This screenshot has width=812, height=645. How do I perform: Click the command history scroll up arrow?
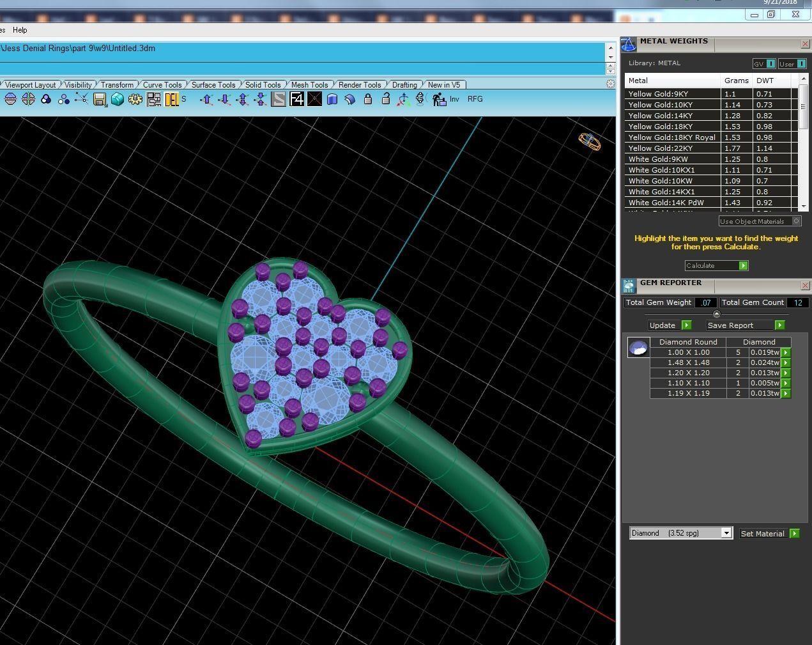click(611, 47)
